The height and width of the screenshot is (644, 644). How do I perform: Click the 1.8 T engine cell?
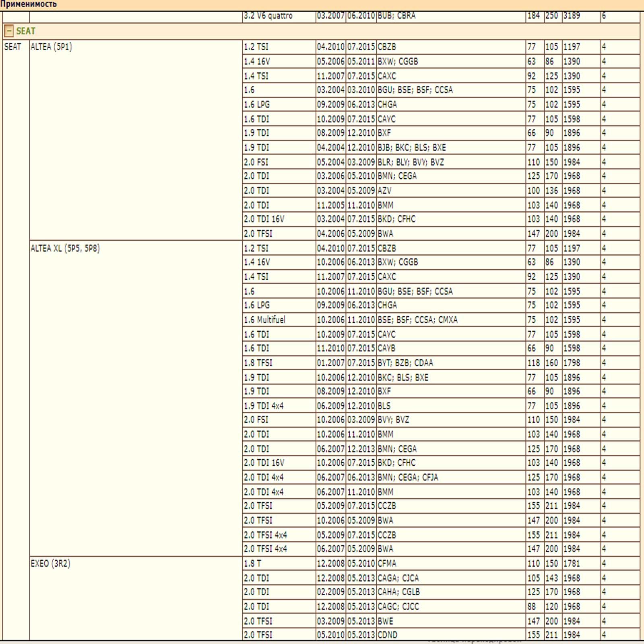[x=252, y=563]
